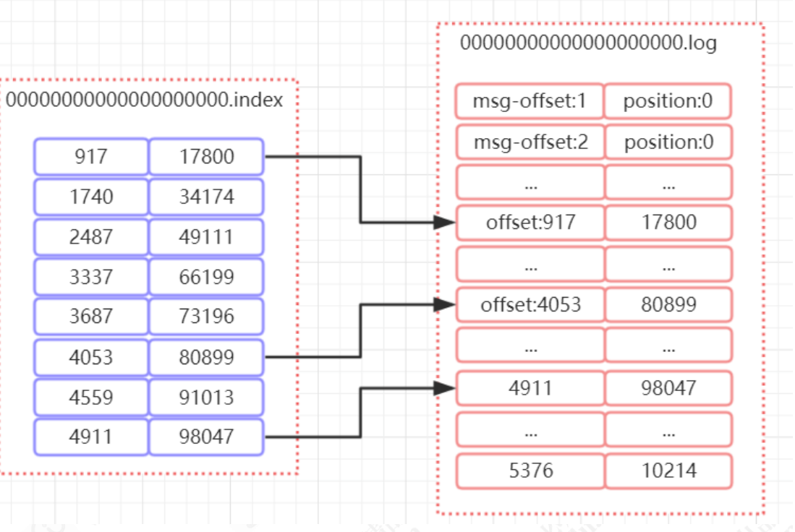795x532 pixels.
Task: Click the msg-offset:1 cell
Action: pos(530,100)
